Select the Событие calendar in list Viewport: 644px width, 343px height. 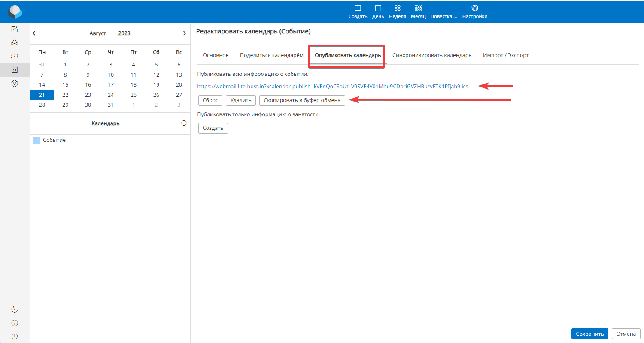(110, 141)
